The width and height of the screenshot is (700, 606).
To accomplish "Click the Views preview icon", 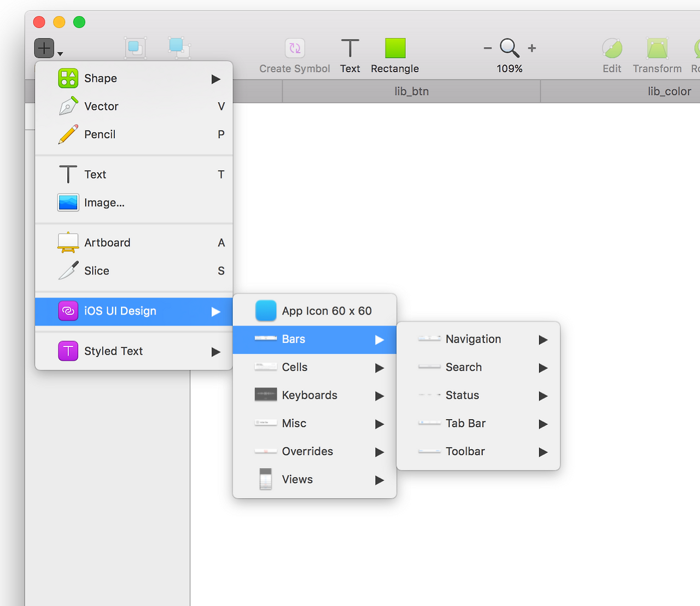I will tap(266, 479).
